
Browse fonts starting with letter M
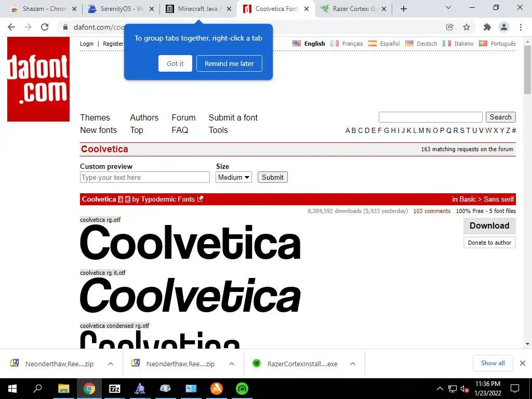[421, 130]
